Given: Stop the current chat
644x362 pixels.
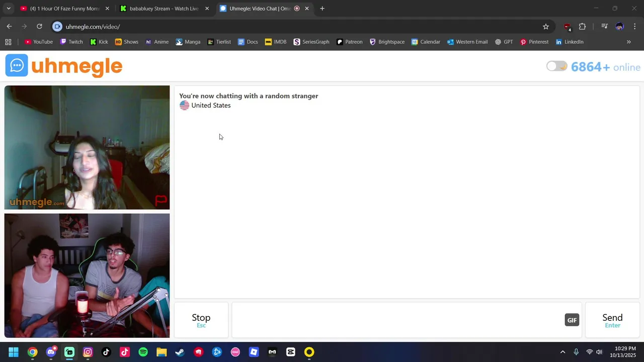Looking at the screenshot, I should (201, 320).
